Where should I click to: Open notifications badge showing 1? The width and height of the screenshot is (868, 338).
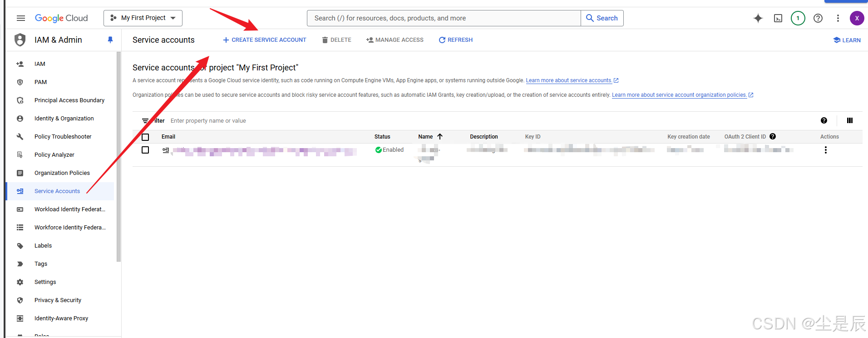(798, 18)
